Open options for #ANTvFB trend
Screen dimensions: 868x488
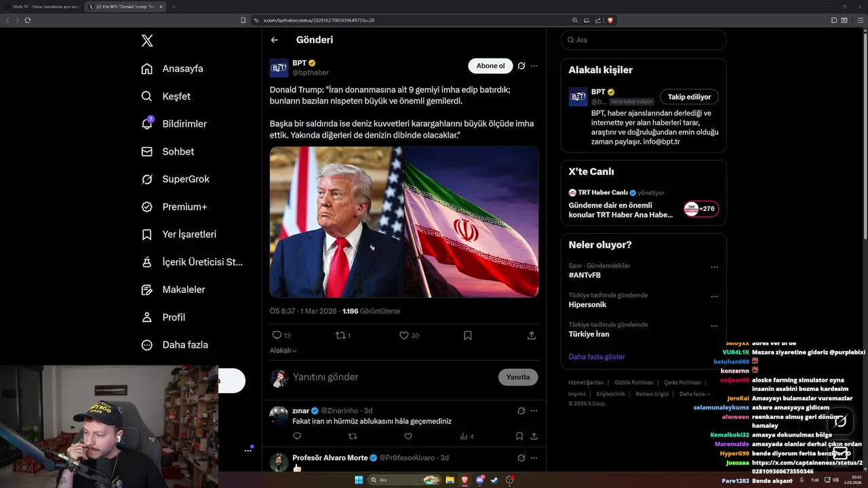coord(714,267)
